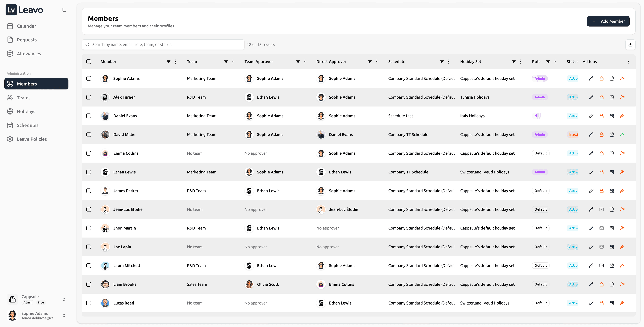Check the box for Ethan Lewis

pos(89,172)
